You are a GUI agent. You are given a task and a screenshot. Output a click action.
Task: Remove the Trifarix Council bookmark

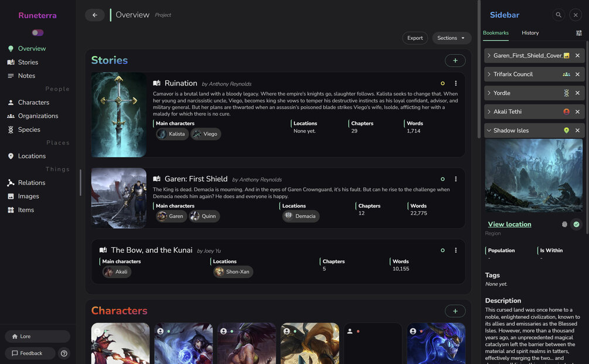pos(577,74)
